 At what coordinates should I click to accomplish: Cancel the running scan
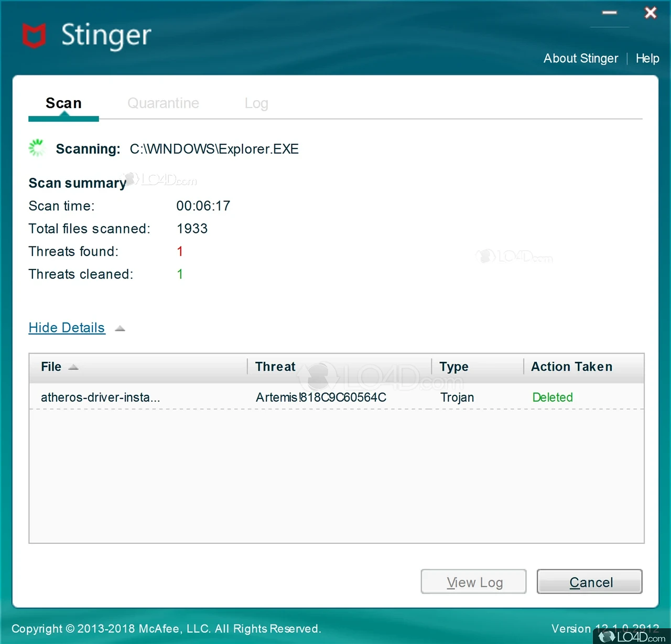coord(590,582)
